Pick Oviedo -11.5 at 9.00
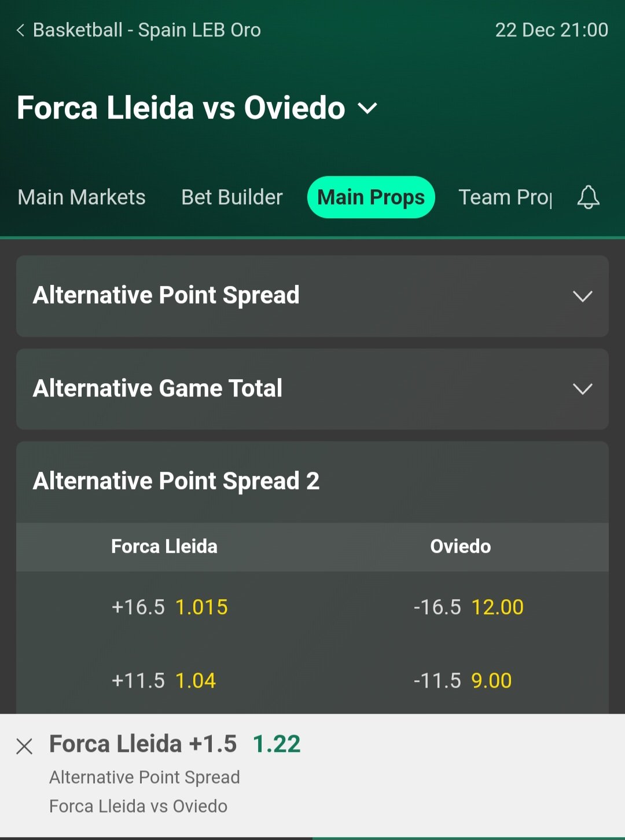The image size is (625, 840). click(x=463, y=681)
